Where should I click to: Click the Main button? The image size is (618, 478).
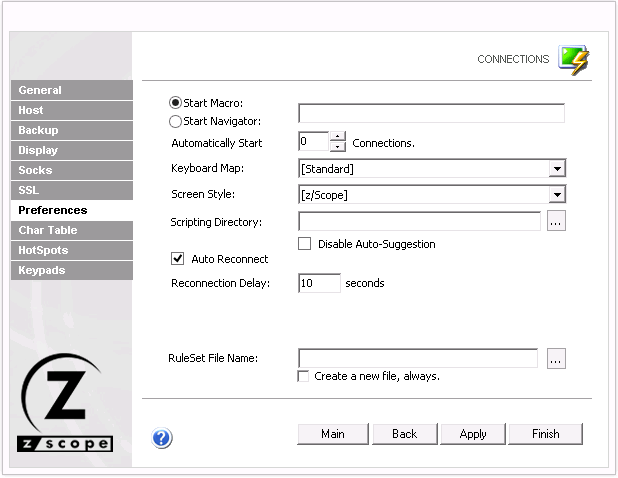pos(333,434)
